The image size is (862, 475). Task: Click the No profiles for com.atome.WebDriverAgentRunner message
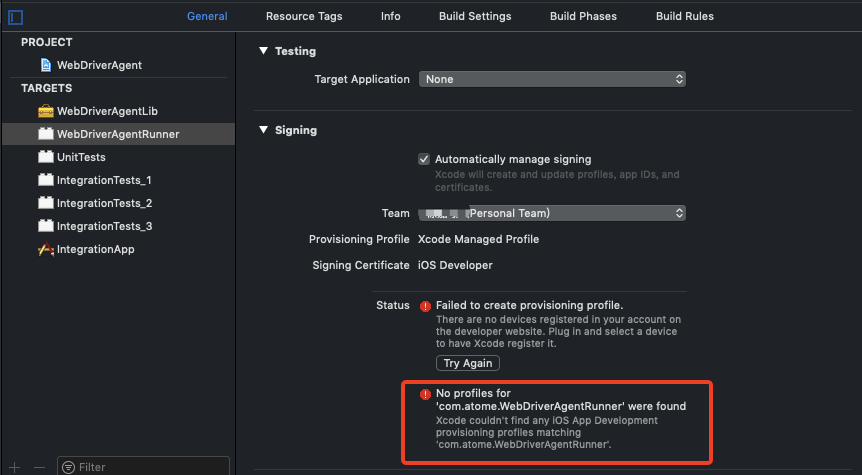pyautogui.click(x=561, y=400)
